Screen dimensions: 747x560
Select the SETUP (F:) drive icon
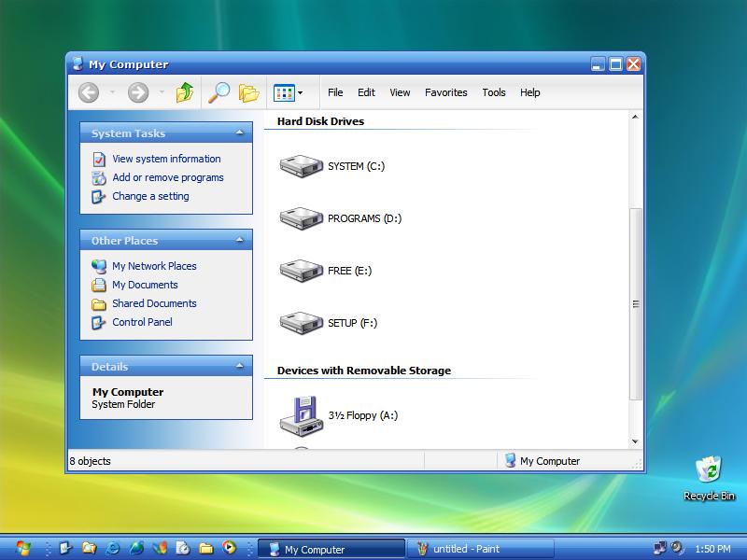tap(301, 323)
